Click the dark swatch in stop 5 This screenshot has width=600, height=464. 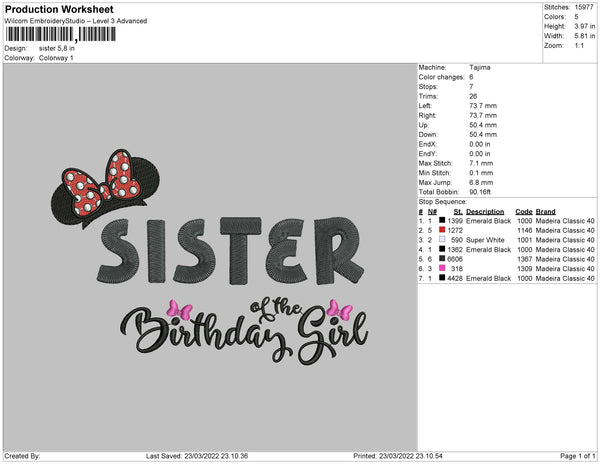click(442, 258)
